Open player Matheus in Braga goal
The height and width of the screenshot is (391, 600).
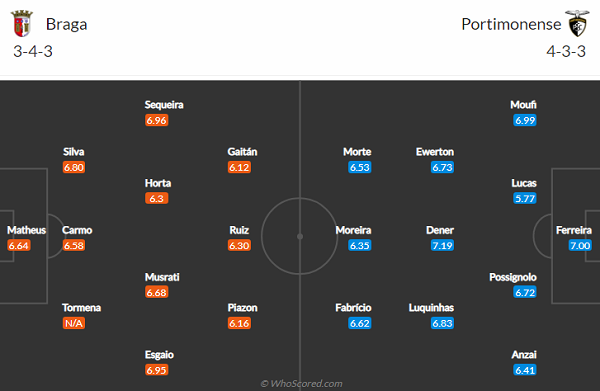26,230
